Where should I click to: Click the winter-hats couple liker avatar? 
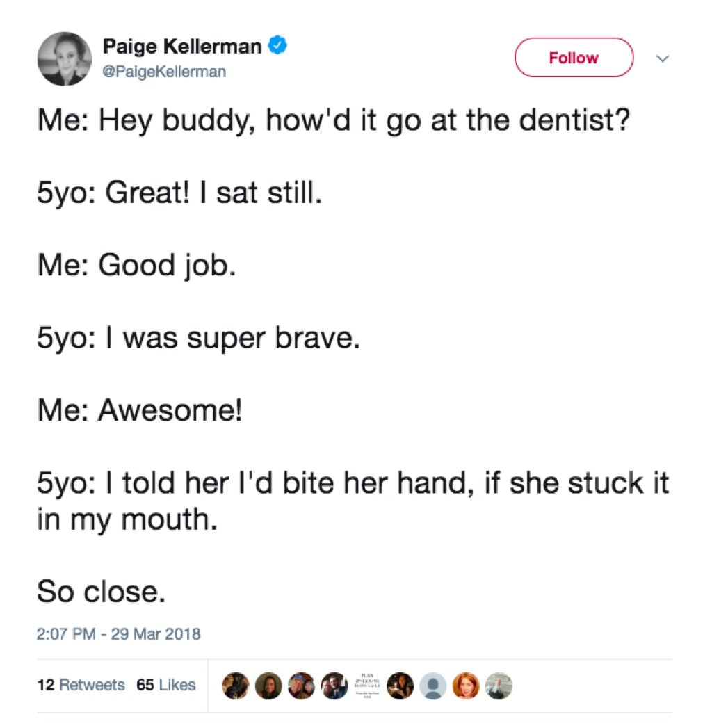[x=303, y=686]
